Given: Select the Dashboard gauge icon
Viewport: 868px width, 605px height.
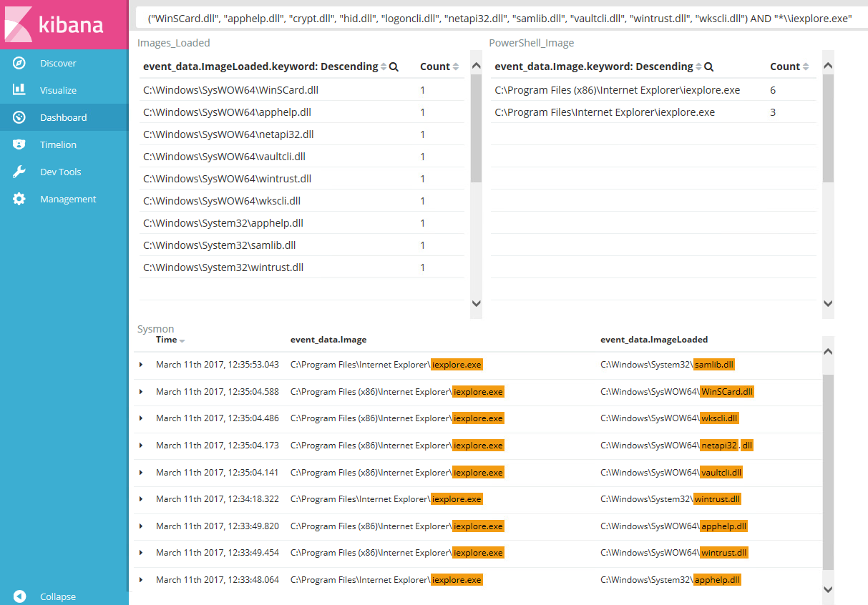Looking at the screenshot, I should coord(19,117).
